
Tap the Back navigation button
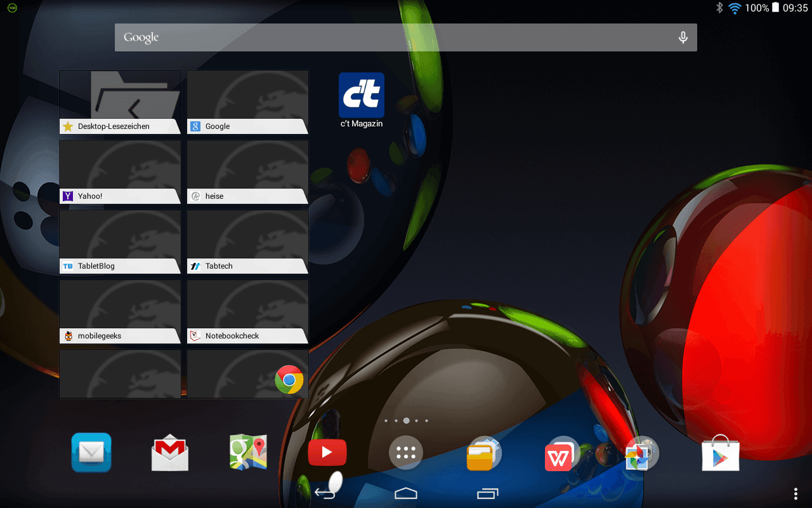[x=325, y=493]
